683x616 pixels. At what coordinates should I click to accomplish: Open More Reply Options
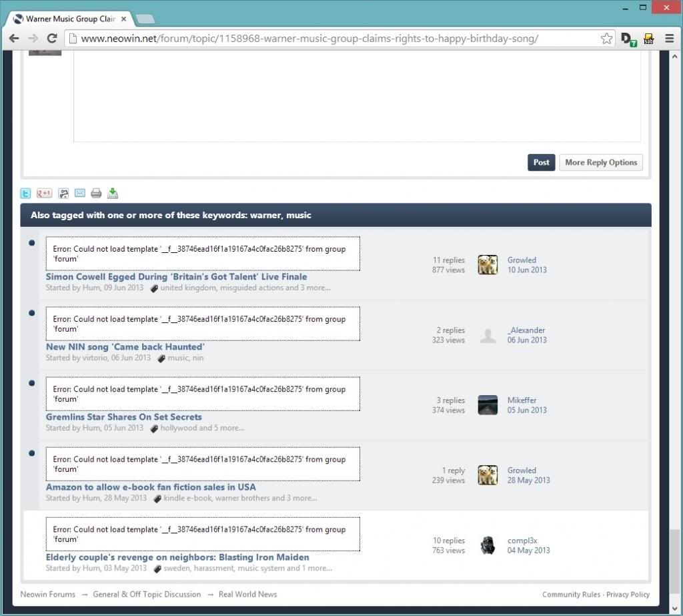pos(601,163)
